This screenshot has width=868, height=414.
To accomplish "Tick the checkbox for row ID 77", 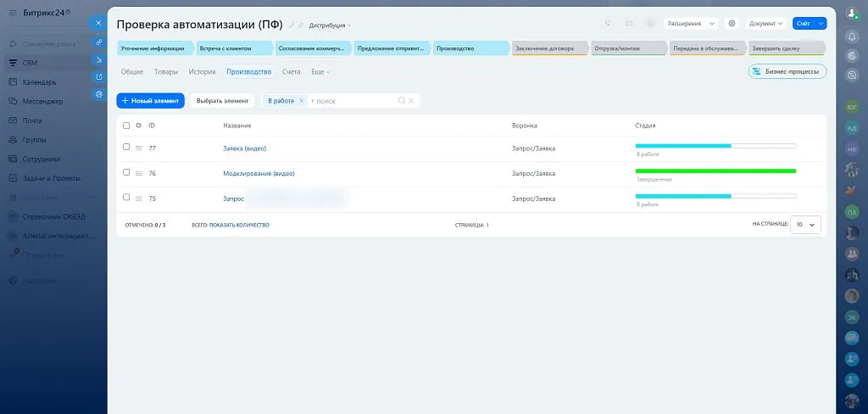I will (x=126, y=147).
